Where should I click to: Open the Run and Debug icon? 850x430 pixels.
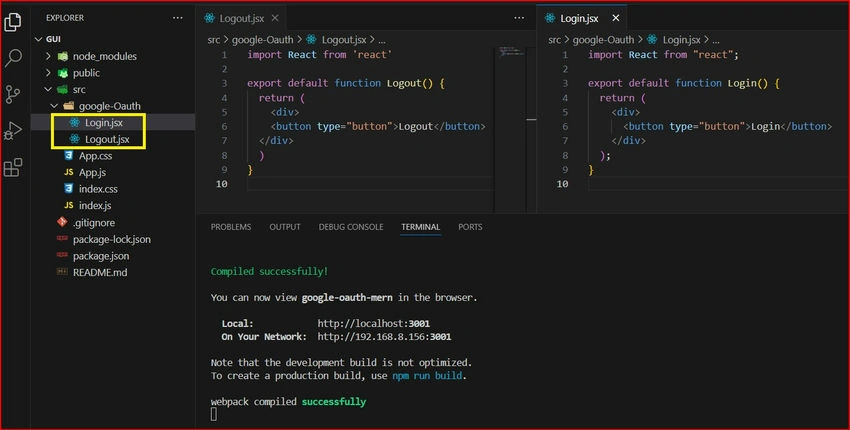click(12, 131)
